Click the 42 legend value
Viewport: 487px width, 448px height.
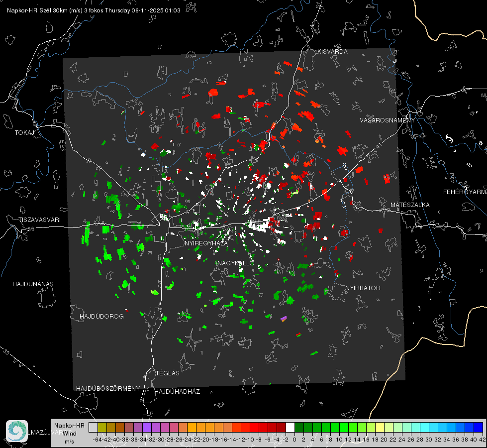pyautogui.click(x=482, y=440)
